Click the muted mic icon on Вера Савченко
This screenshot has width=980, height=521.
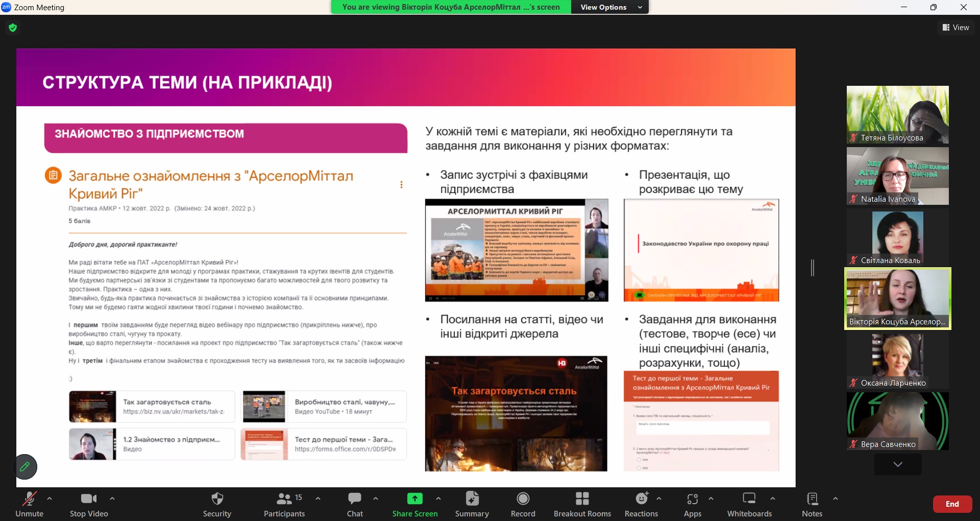pyautogui.click(x=853, y=444)
